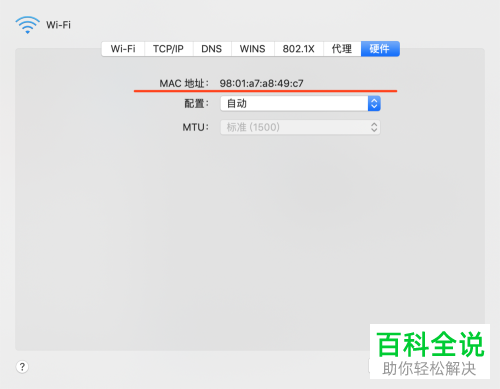Click the Wi-Fi title text beside the icon
The height and width of the screenshot is (389, 500).
coord(58,25)
